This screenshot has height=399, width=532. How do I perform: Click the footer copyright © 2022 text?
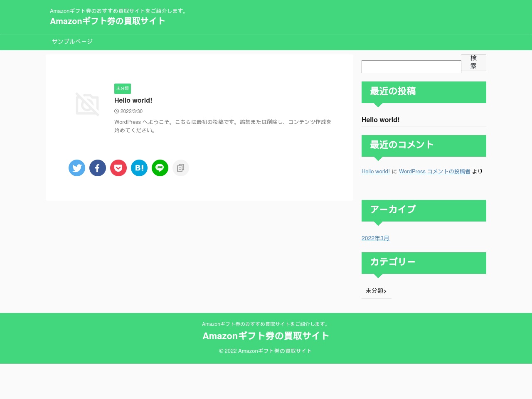[266, 351]
